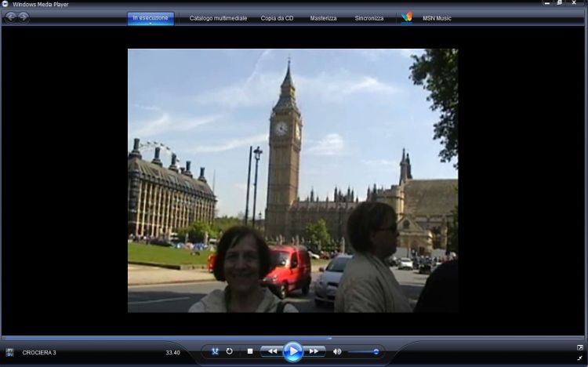Toggle repeat mode

pyautogui.click(x=230, y=351)
